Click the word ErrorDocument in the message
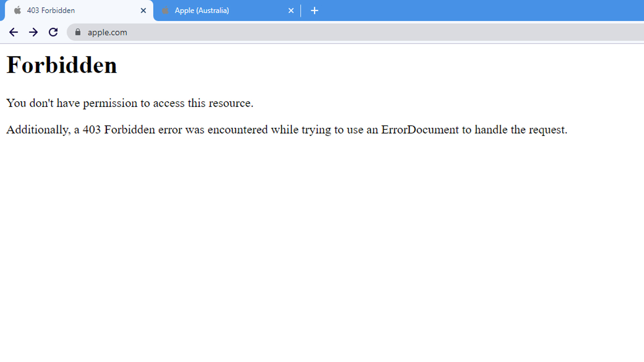Image resolution: width=644 pixels, height=362 pixels. (420, 130)
